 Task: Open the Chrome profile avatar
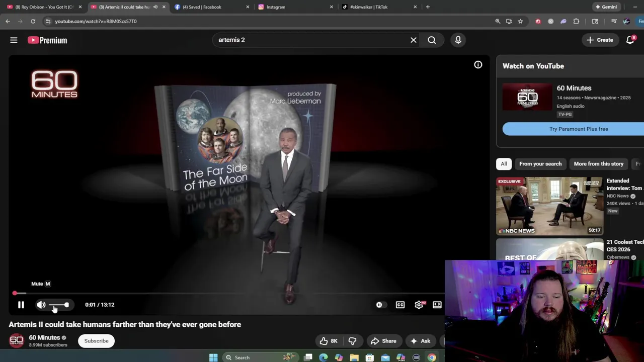point(626,21)
